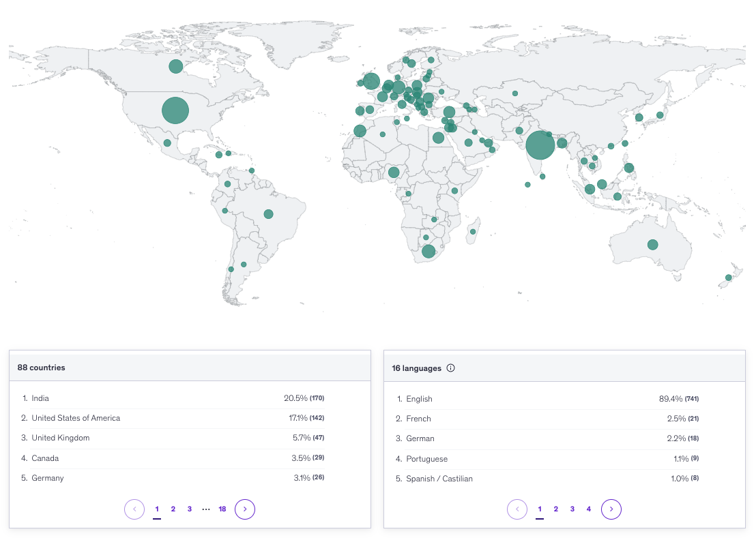Open page 3 of the countries list
This screenshot has height=538, width=756.
pos(190,509)
